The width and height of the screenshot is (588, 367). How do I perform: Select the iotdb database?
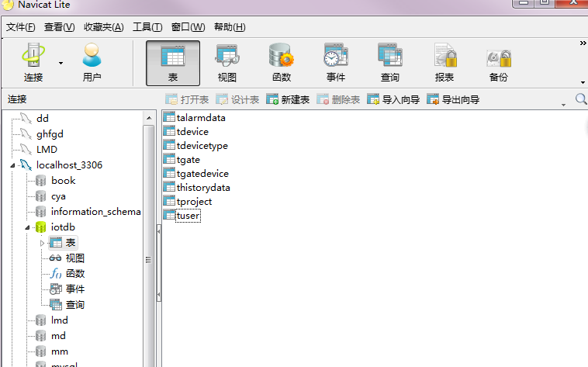point(63,227)
